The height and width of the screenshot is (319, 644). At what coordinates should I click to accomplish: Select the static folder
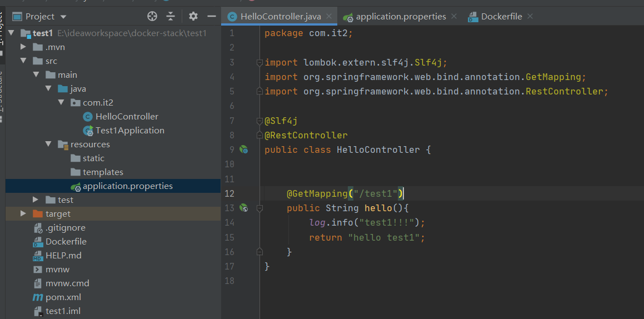(x=94, y=158)
